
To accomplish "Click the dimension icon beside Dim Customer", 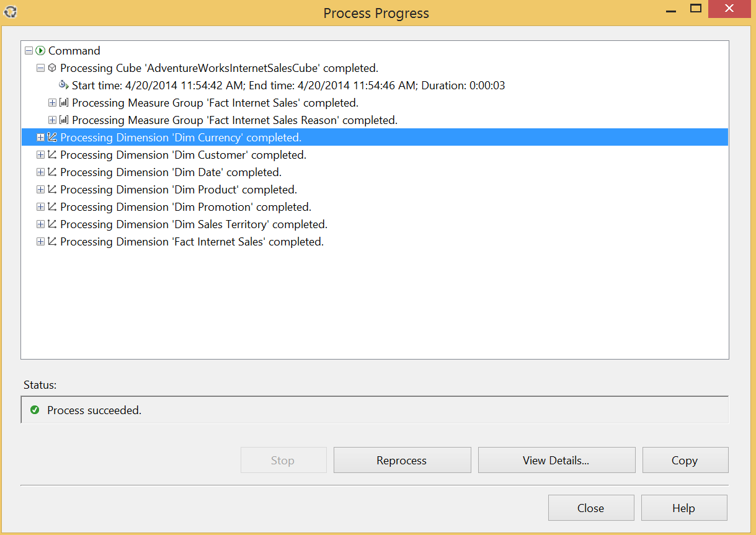I will point(52,155).
